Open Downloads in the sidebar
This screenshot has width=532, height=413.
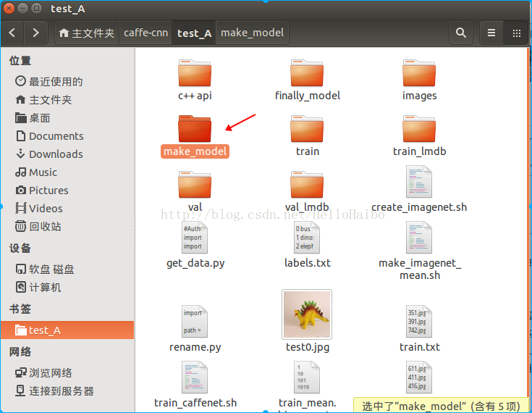68,154
